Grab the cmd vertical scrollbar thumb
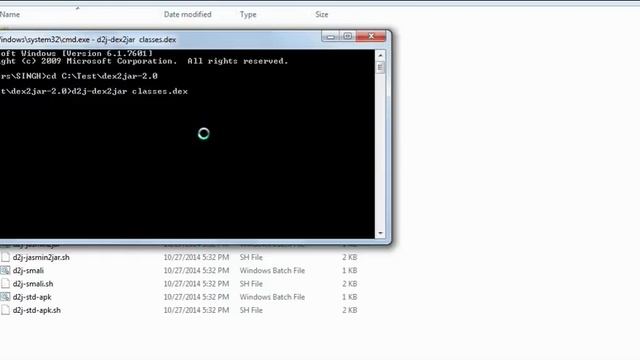The width and height of the screenshot is (640, 360). [380, 67]
